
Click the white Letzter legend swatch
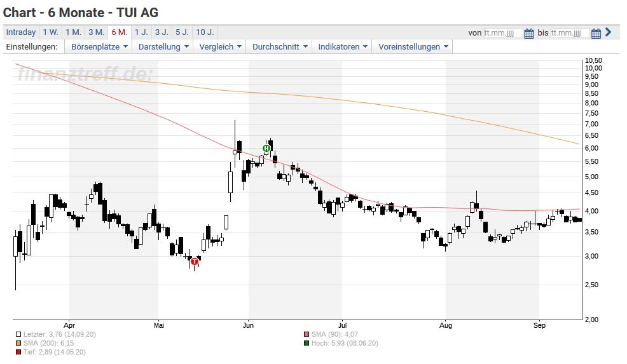click(x=18, y=334)
